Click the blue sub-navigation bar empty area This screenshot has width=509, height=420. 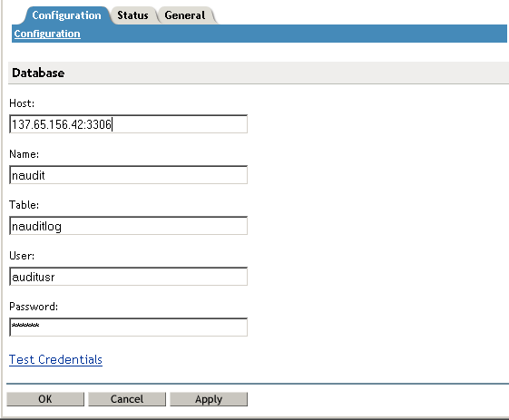point(292,34)
